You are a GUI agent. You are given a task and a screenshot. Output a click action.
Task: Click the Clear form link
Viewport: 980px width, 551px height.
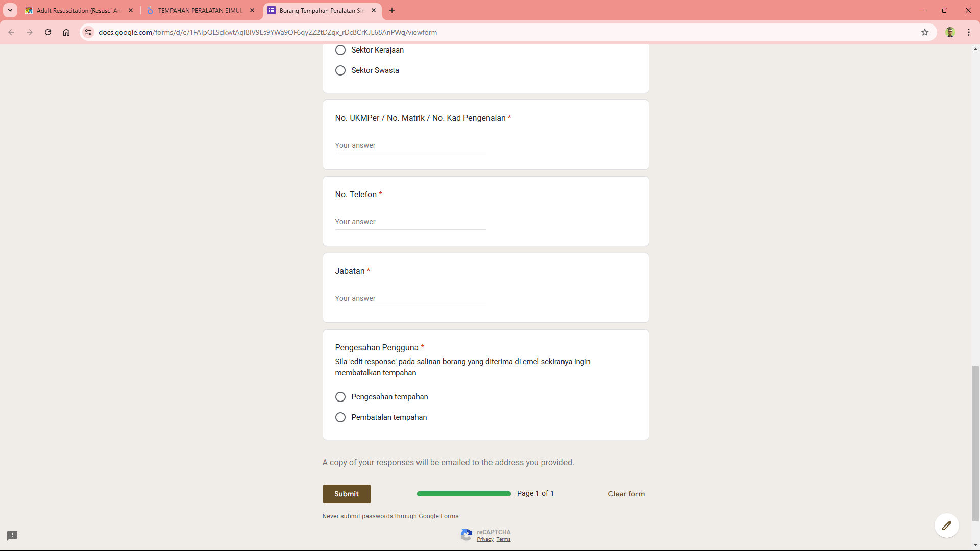pos(626,494)
